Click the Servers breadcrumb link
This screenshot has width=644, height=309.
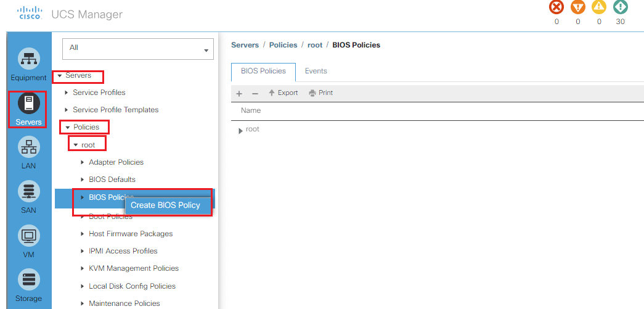tap(245, 45)
